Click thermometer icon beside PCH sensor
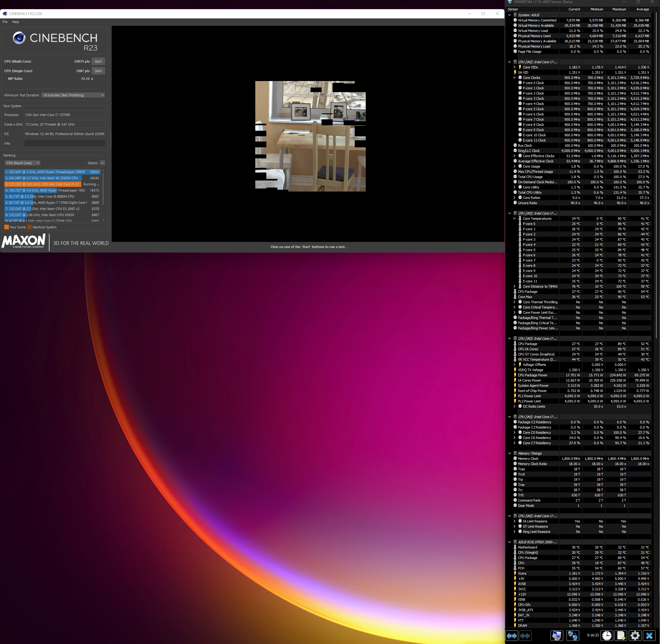Viewport: 660px width, 644px height. (x=515, y=568)
